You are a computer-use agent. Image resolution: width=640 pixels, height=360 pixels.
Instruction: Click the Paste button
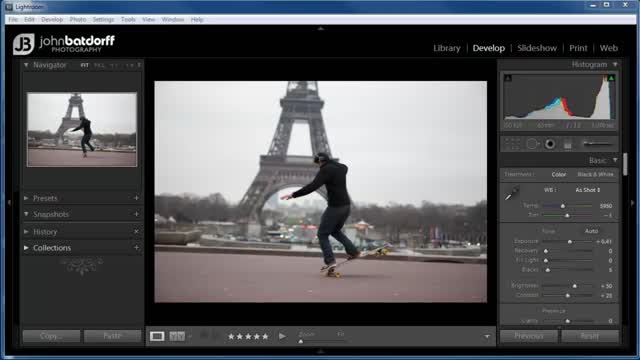(113, 336)
